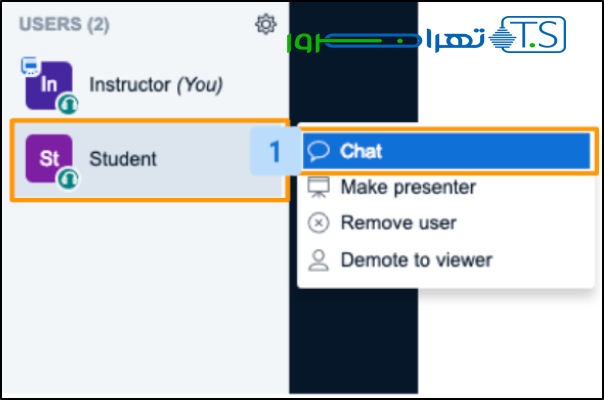This screenshot has width=604, height=400.
Task: Start a private Chat with Student
Action: [x=361, y=151]
